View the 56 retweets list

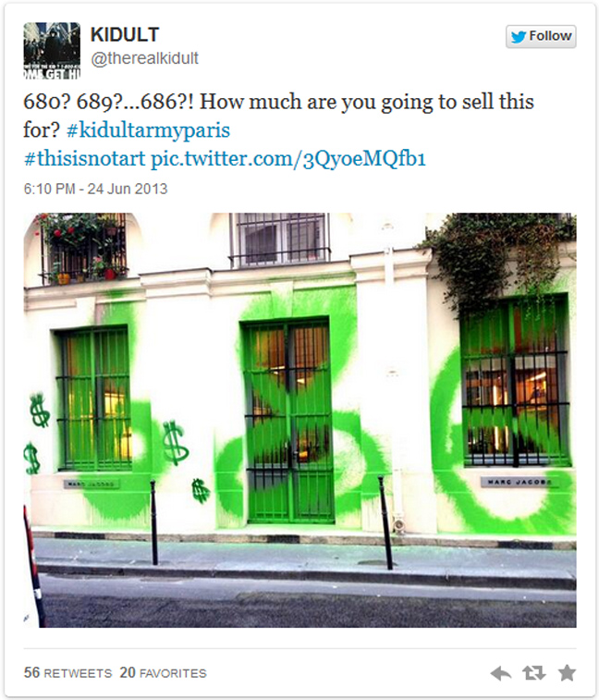click(x=67, y=673)
